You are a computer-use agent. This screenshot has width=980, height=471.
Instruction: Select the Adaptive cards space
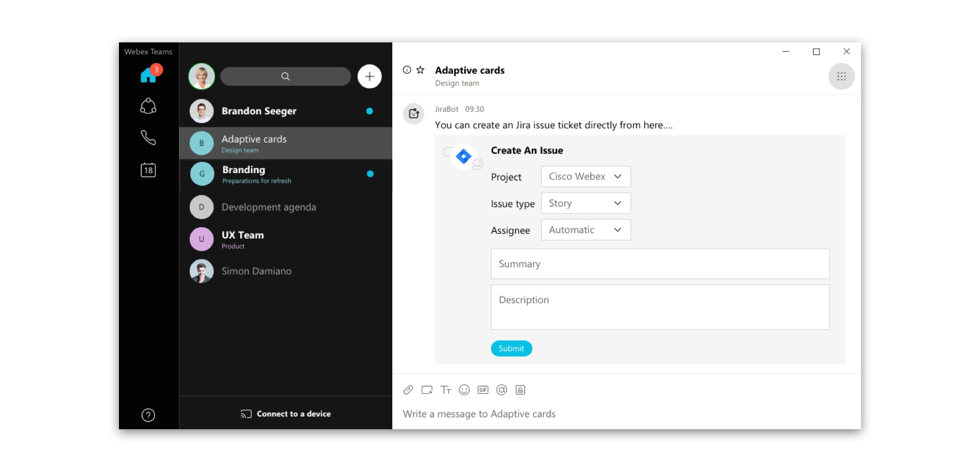pyautogui.click(x=286, y=143)
